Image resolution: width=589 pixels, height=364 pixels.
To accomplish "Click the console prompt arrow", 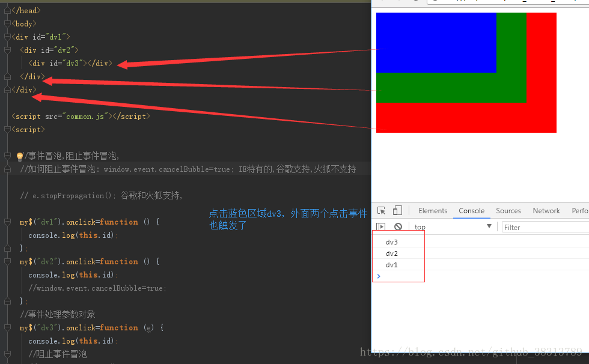I will tap(379, 276).
